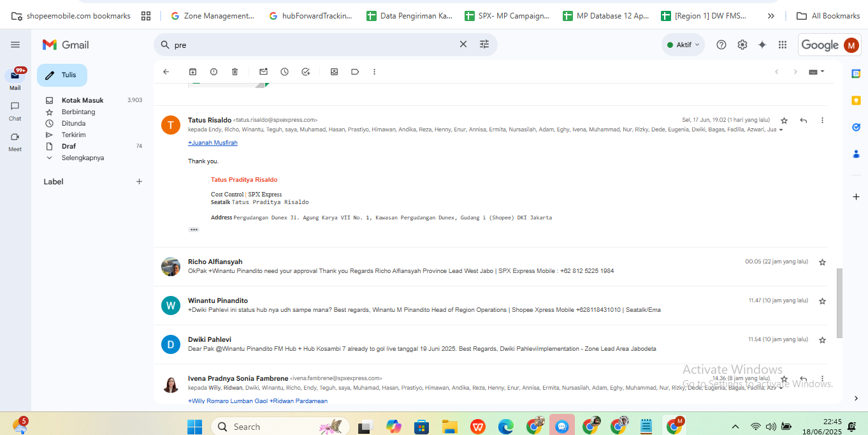Create a new label with plus
This screenshot has width=868, height=435.
[x=139, y=182]
